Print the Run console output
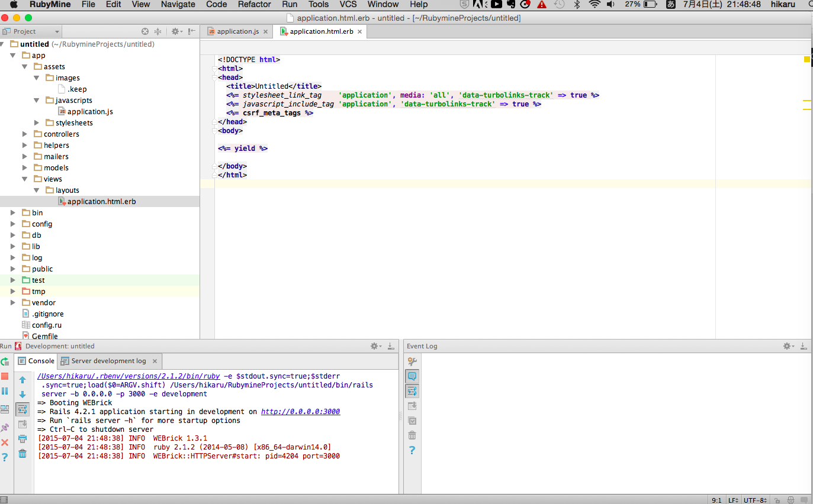Screen dimensions: 813x504 click(23, 439)
